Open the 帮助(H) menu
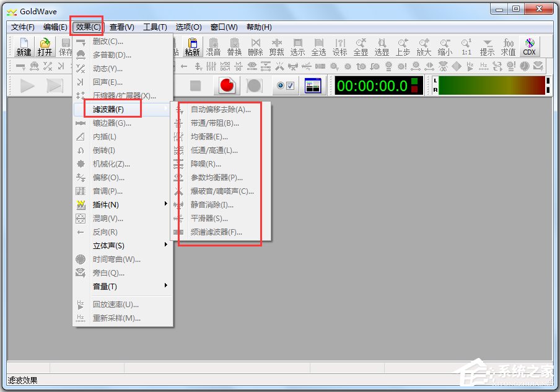560x392 pixels. [259, 27]
